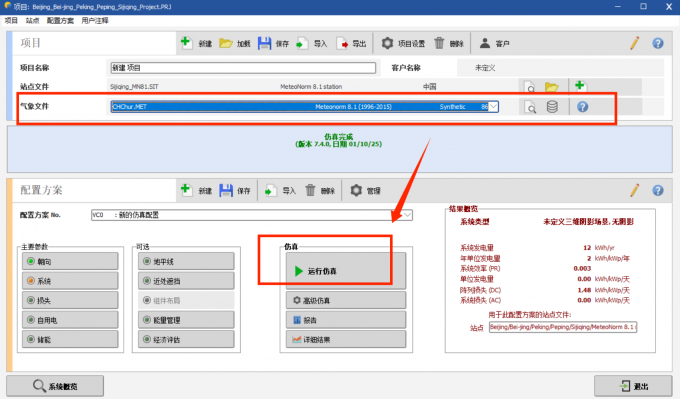View site file with magnifier icon in 站点文件 row
The height and width of the screenshot is (399, 680).
[x=530, y=87]
